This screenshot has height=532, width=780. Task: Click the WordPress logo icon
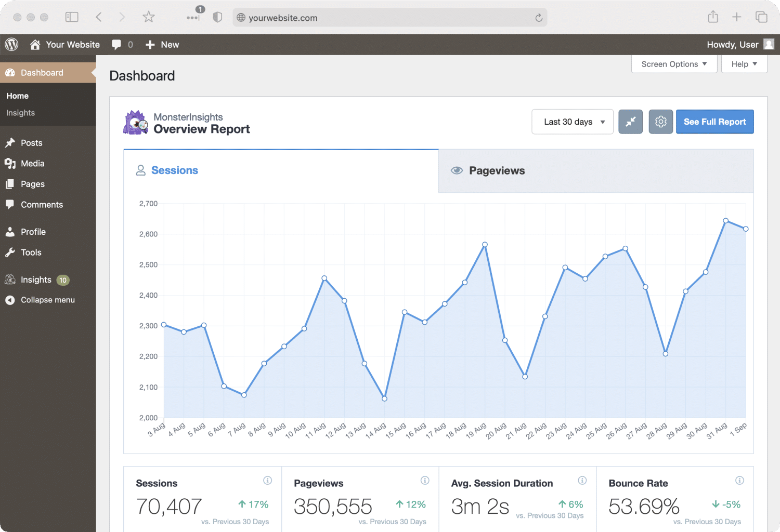pyautogui.click(x=11, y=45)
